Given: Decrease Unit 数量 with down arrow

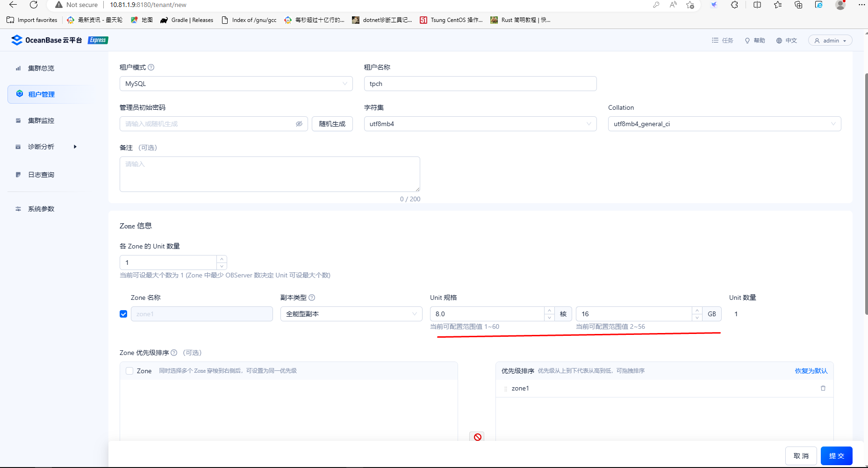Looking at the screenshot, I should tap(222, 266).
